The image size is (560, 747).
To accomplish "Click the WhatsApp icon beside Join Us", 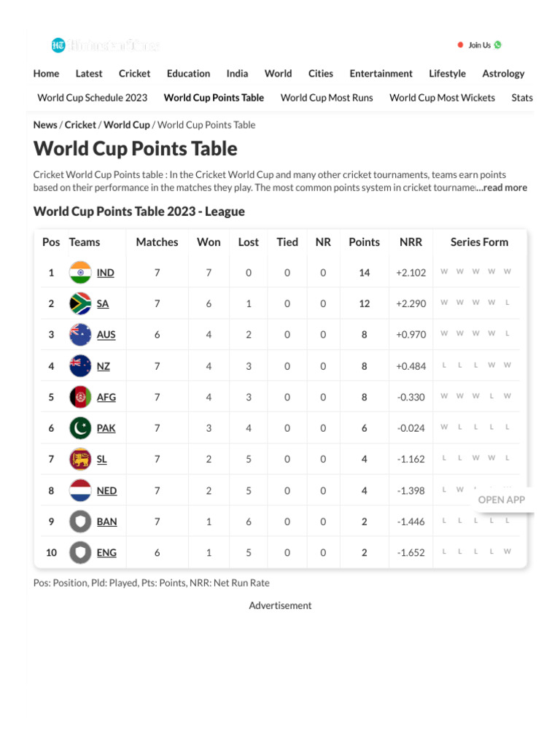I will (x=498, y=45).
